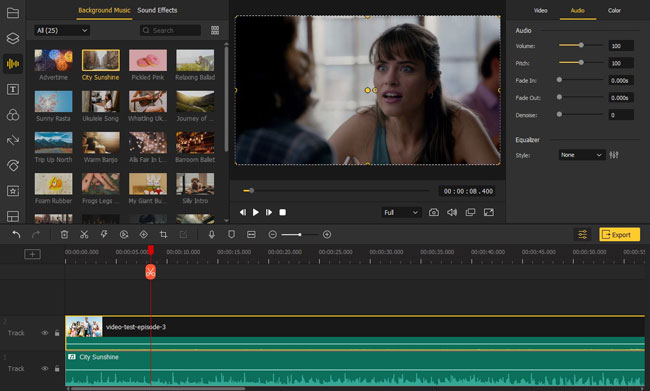
Task: Click the music Search field
Action: [x=170, y=30]
